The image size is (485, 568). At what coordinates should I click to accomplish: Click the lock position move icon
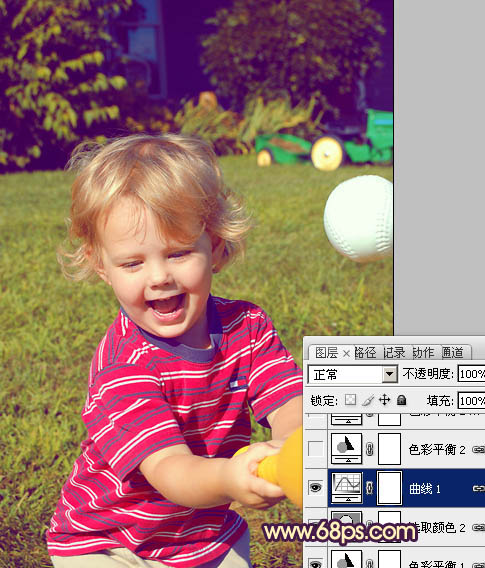[384, 400]
